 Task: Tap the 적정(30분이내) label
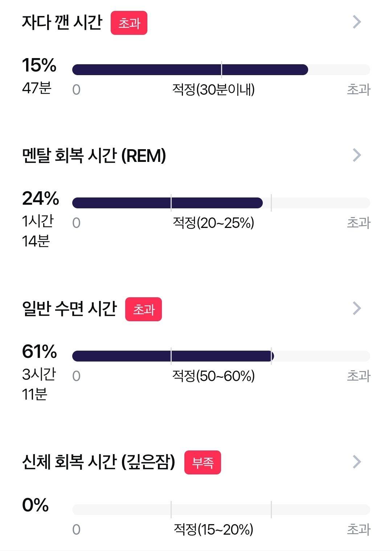tap(213, 89)
